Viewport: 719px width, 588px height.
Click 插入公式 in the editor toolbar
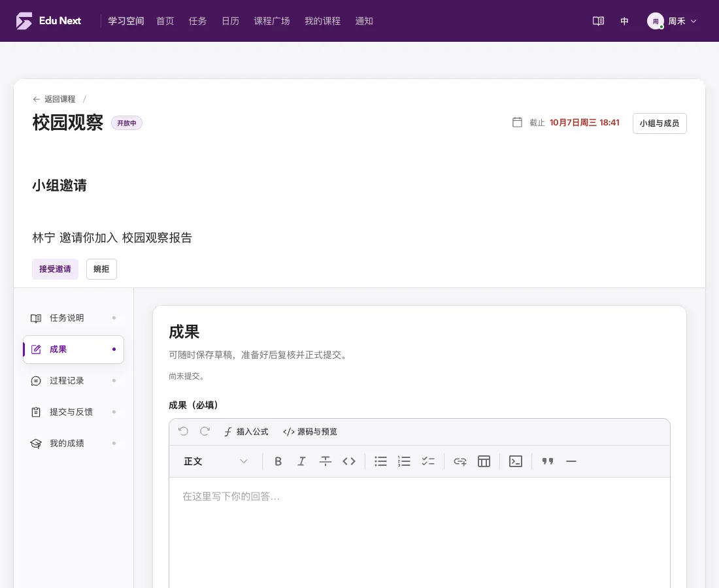pos(246,431)
